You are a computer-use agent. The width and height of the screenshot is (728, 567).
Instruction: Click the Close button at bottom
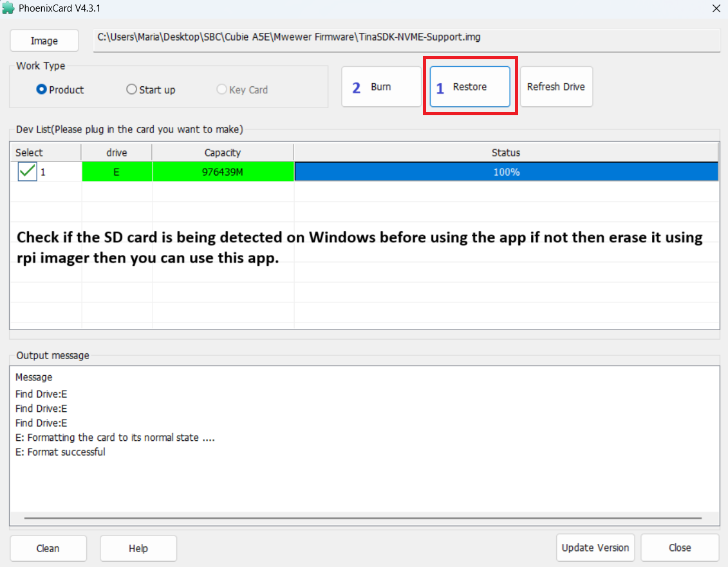coord(680,548)
